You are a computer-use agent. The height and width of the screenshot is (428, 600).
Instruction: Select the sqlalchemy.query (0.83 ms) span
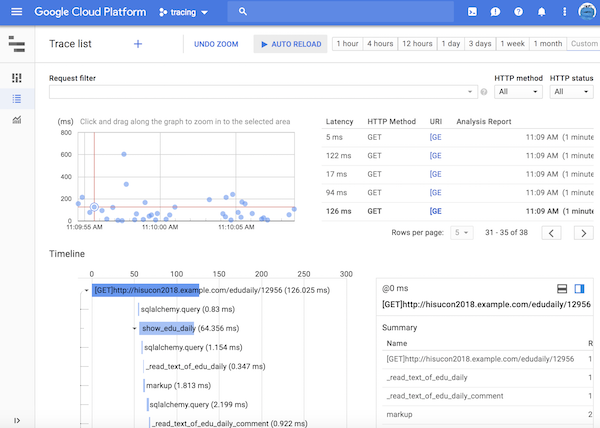[x=188, y=309]
